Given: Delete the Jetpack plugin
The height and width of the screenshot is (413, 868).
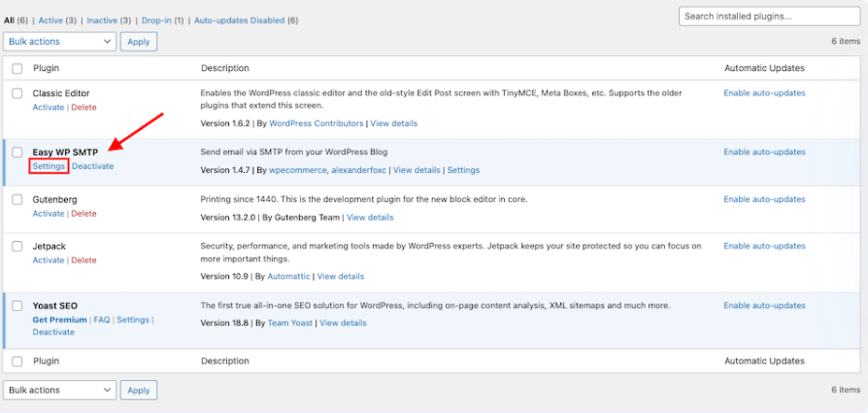Looking at the screenshot, I should click(83, 260).
